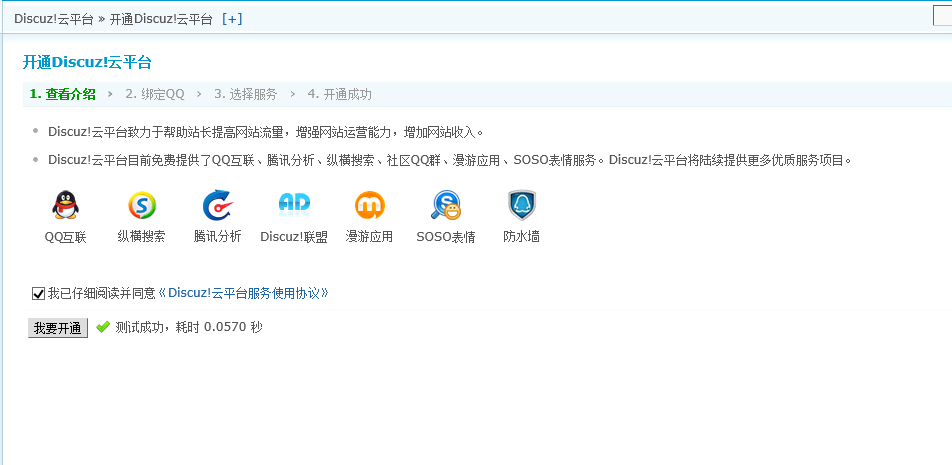Click the QQ互联 penguin icon
This screenshot has width=952, height=465.
pos(66,205)
